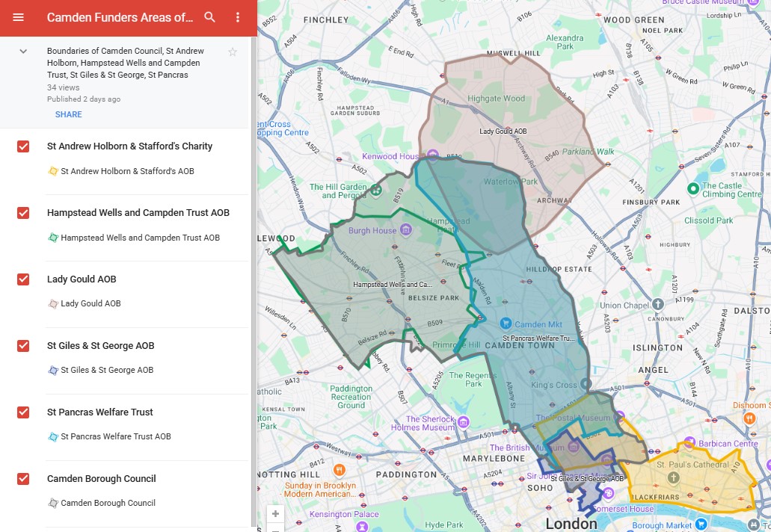Click the Somerset House marker
The height and width of the screenshot is (532, 771).
pyautogui.click(x=608, y=492)
